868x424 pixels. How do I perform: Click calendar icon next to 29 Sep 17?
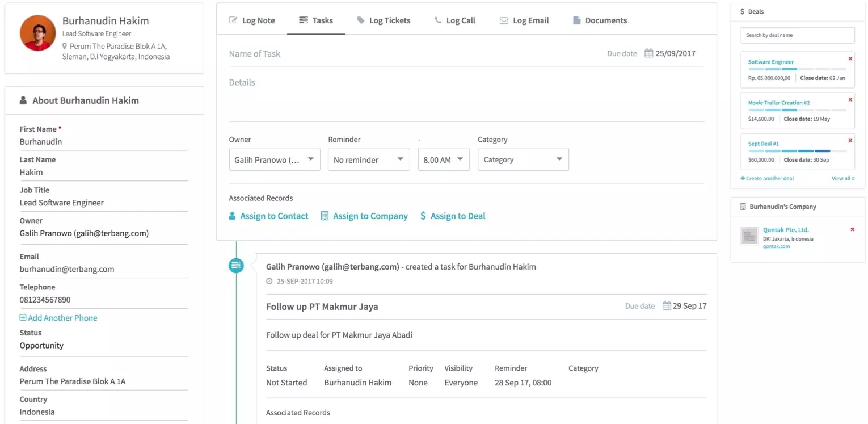pos(667,306)
